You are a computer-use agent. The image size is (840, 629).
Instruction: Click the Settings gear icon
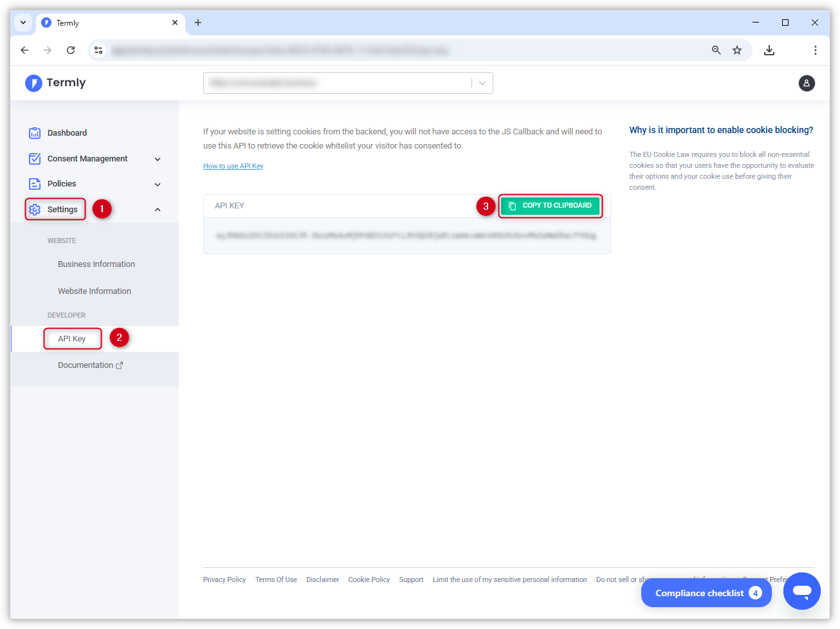(x=34, y=209)
